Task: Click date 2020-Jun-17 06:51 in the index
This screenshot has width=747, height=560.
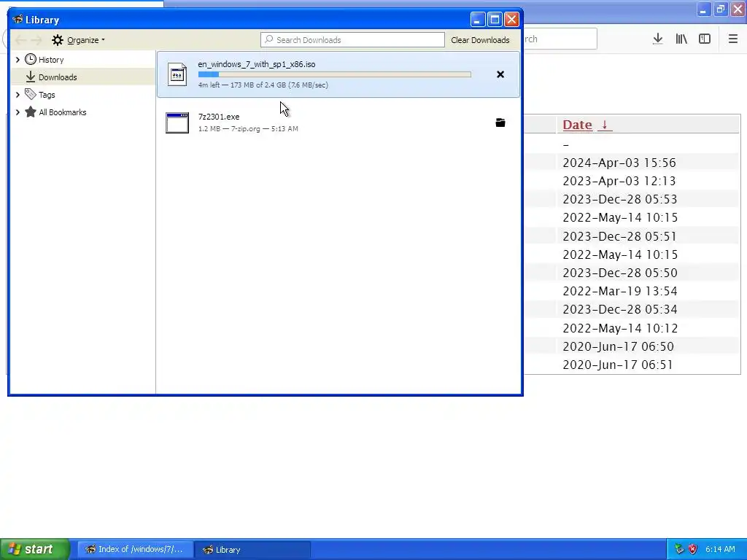Action: tap(618, 365)
